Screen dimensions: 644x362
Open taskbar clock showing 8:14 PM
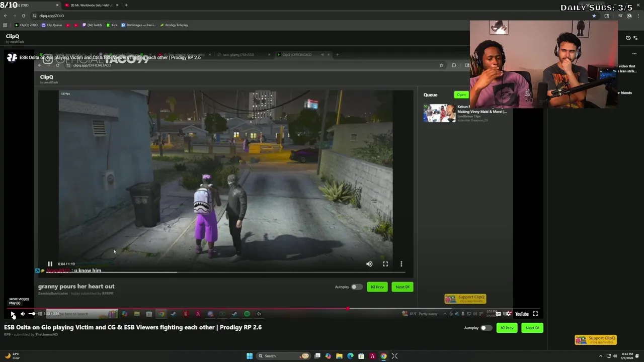point(627,356)
